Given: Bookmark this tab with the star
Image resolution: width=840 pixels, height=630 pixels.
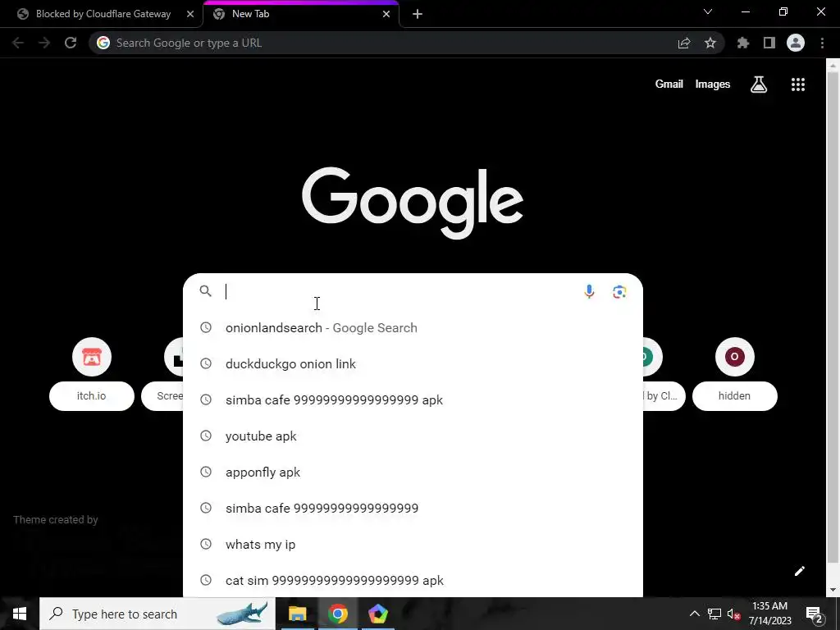Looking at the screenshot, I should point(710,43).
